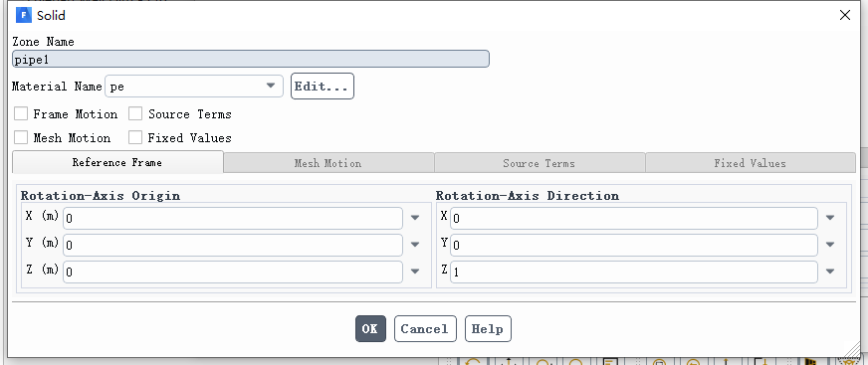Select the Source Terms tab

click(540, 163)
